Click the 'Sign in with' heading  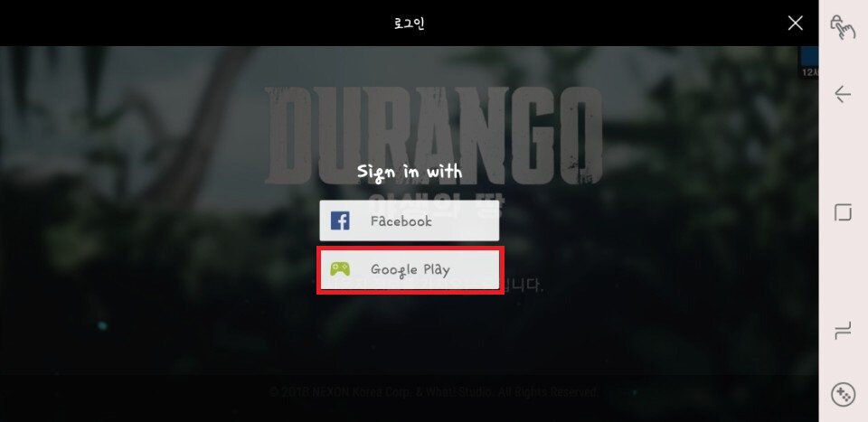(x=410, y=172)
